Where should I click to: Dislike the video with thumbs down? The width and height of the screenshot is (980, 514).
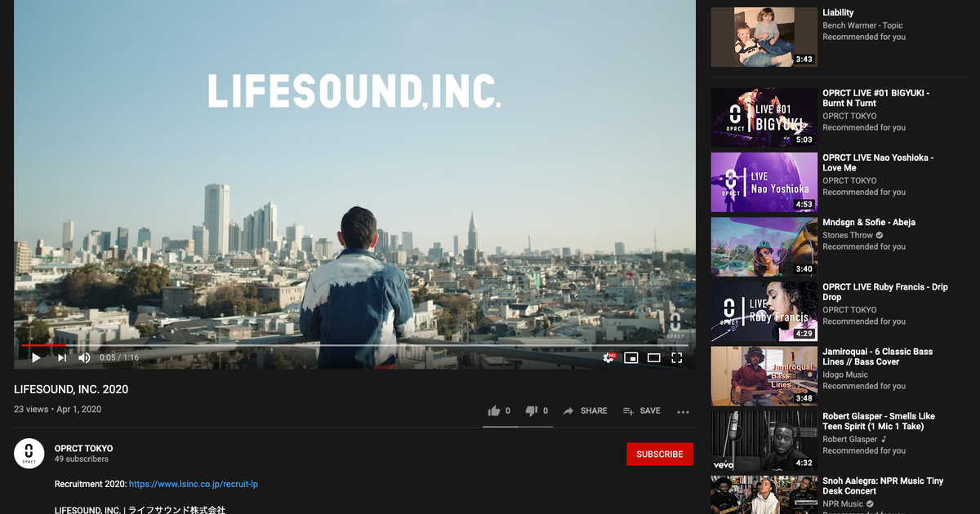tap(532, 410)
